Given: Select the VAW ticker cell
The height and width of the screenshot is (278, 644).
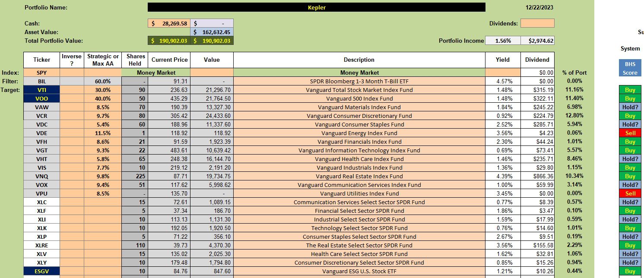Looking at the screenshot, I should click(x=41, y=107).
